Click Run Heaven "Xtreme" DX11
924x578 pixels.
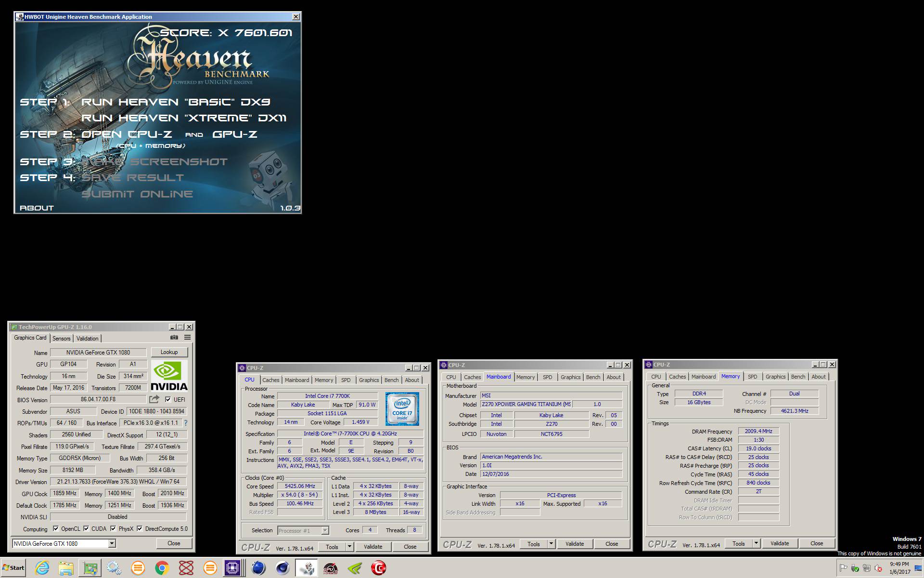point(184,118)
